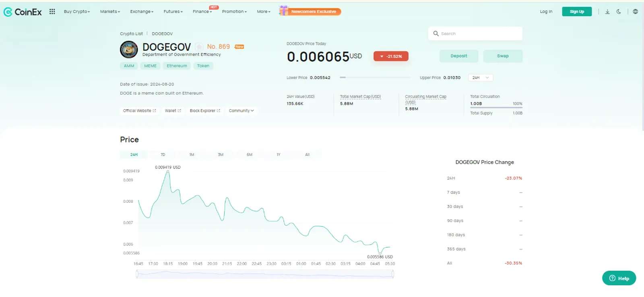Viewport: 644px width, 297px height.
Task: Expand the Promotion menu
Action: click(234, 12)
